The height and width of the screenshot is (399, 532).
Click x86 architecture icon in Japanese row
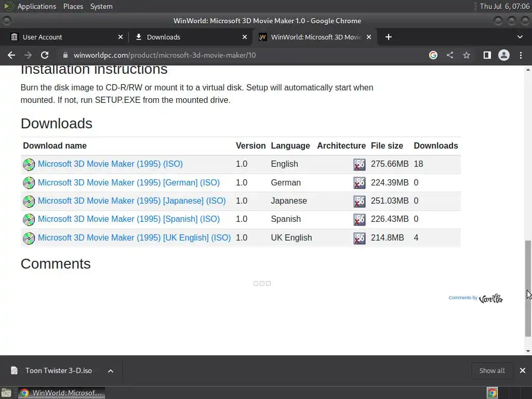click(360, 202)
